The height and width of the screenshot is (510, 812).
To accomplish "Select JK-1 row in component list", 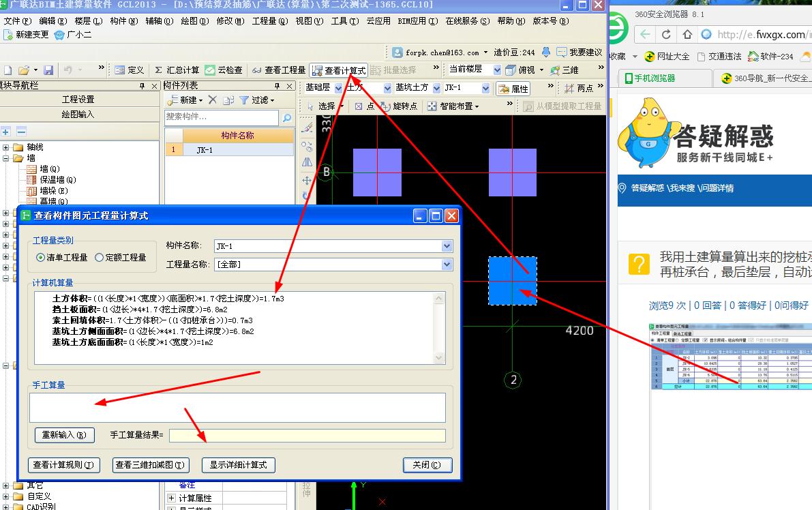I will (229, 150).
